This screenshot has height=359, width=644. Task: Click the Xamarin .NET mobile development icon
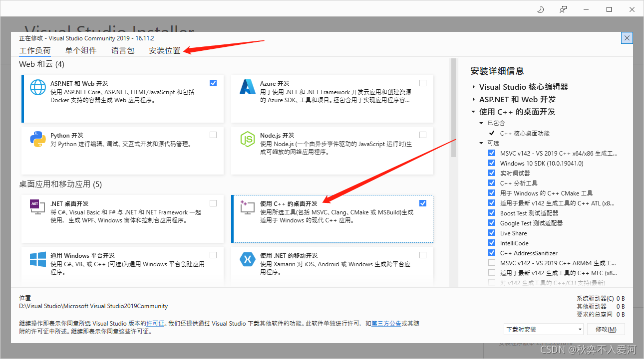248,259
